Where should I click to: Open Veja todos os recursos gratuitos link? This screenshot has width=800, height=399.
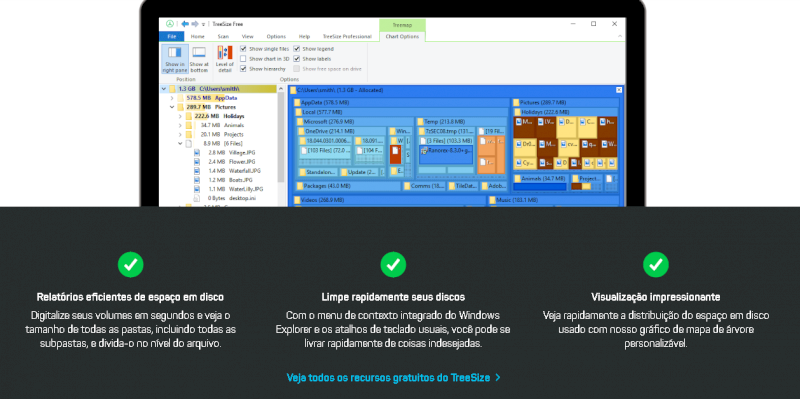(x=393, y=378)
